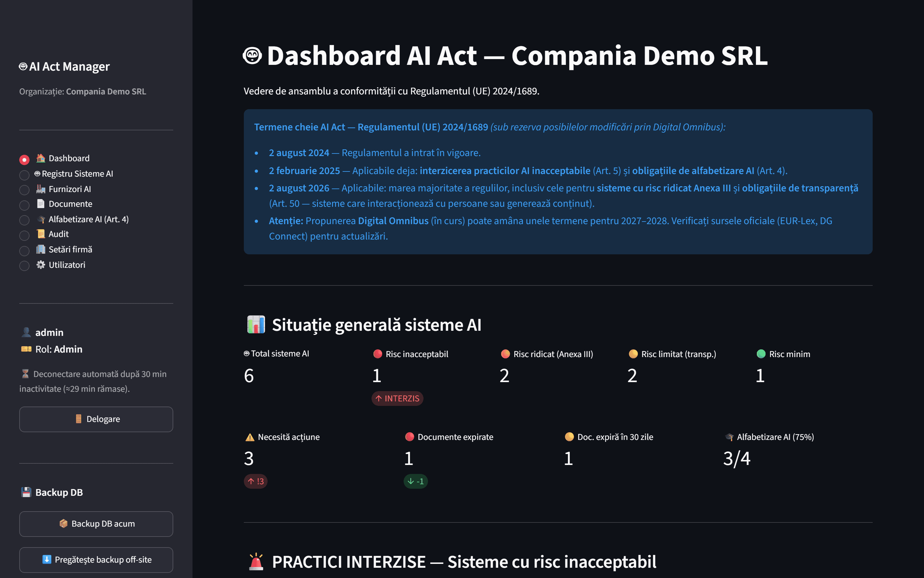Viewport: 924px width, 578px height.
Task: Click the Necesită acțiune value 3
Action: click(249, 458)
